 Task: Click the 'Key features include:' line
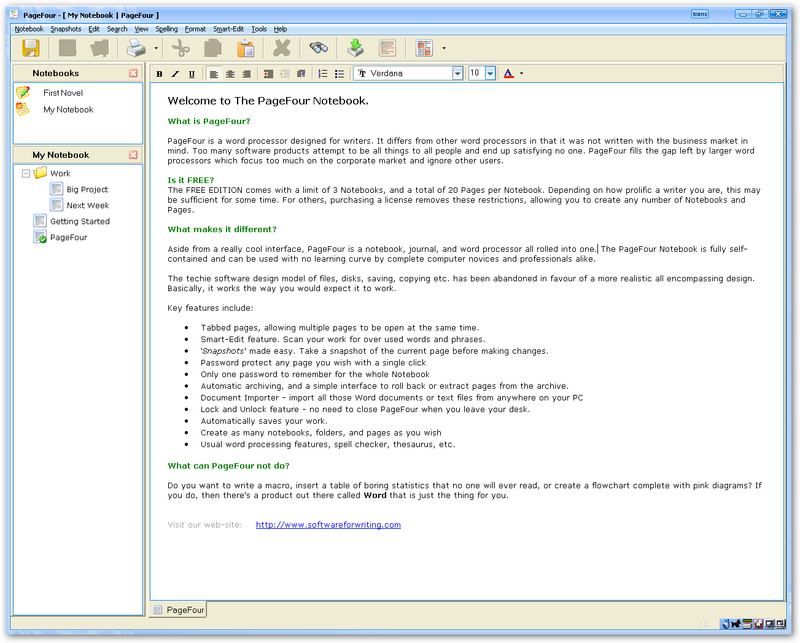210,308
